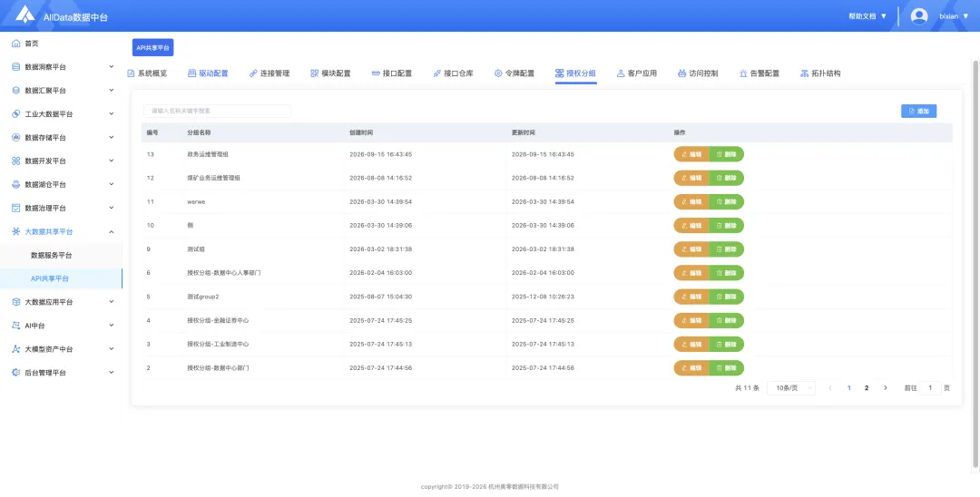Open 数据服务平台 submenu item
The height and width of the screenshot is (497, 980).
coord(62,256)
